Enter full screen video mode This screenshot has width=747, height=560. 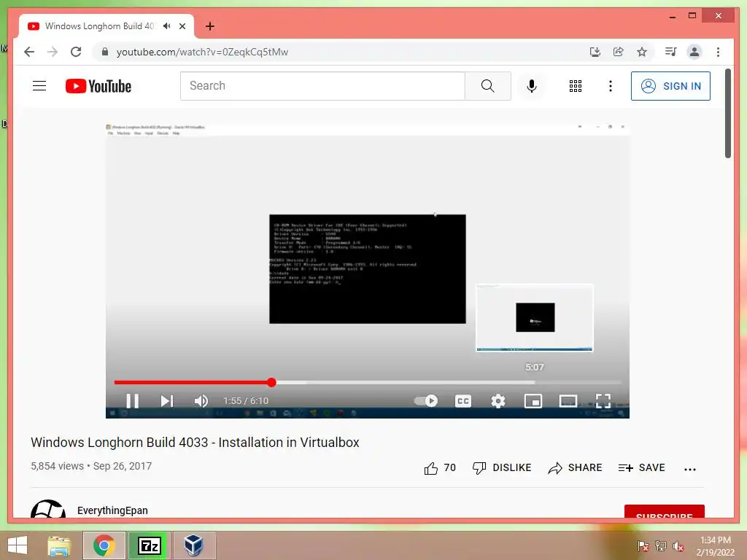603,401
